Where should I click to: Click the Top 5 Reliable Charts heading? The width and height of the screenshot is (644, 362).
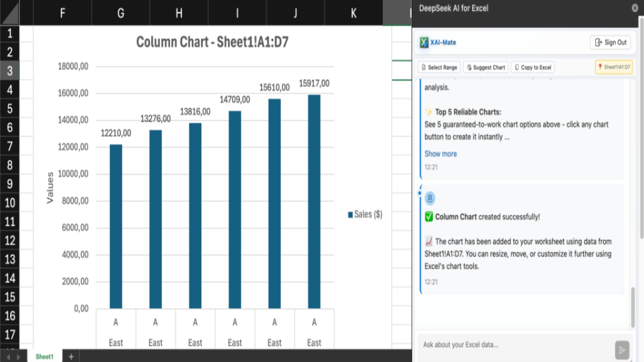tap(468, 112)
